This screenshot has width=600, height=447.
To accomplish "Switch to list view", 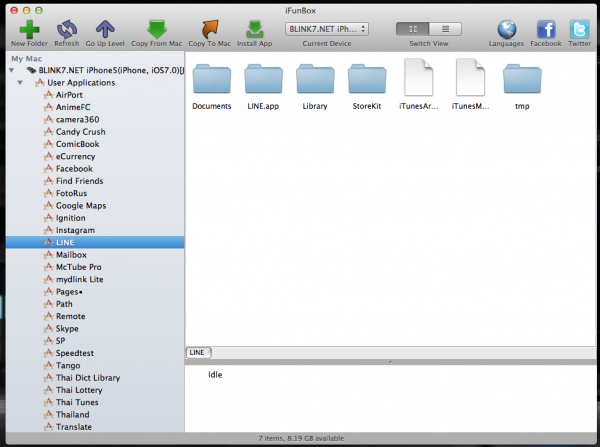I will (x=445, y=29).
